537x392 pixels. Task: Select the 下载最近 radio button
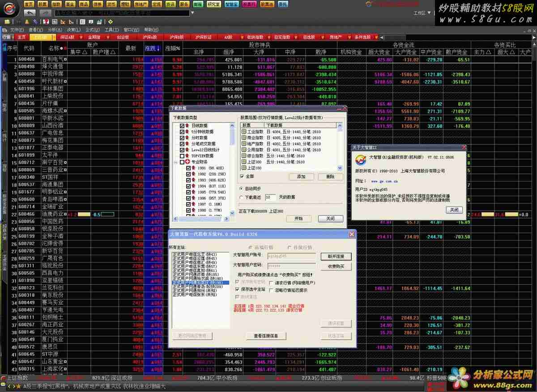click(x=242, y=197)
